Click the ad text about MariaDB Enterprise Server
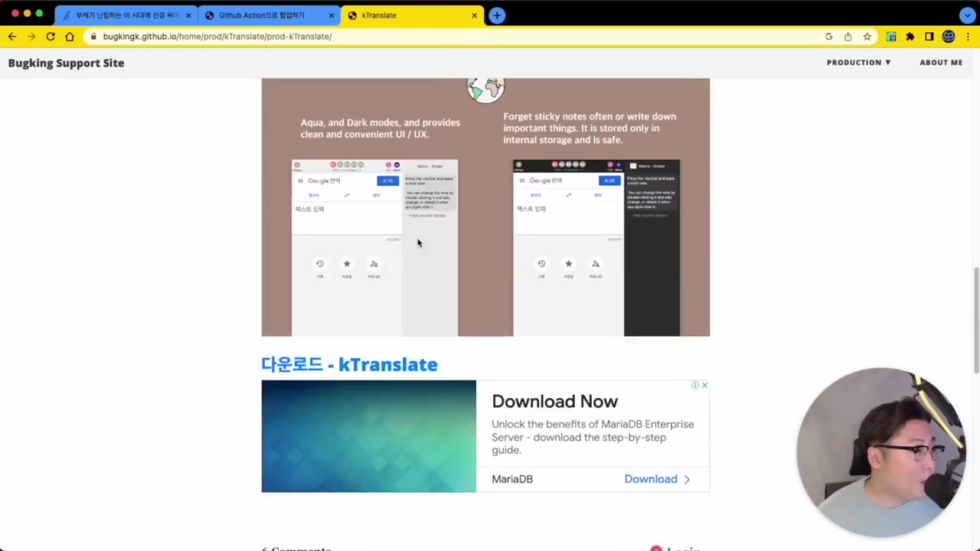Viewport: 980px width, 551px height. (x=593, y=437)
